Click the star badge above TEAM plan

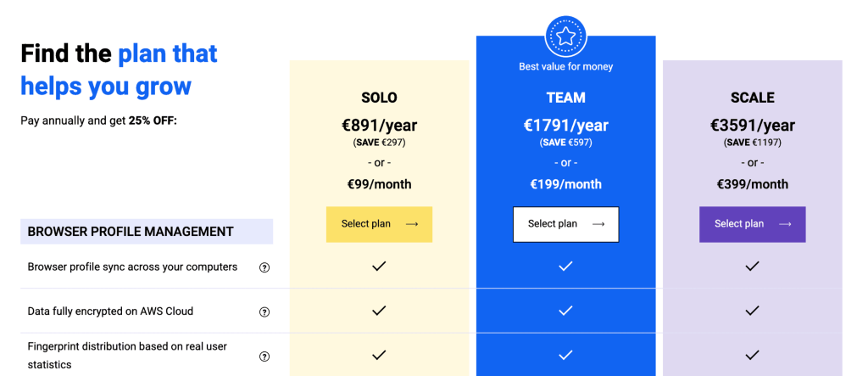click(x=565, y=36)
